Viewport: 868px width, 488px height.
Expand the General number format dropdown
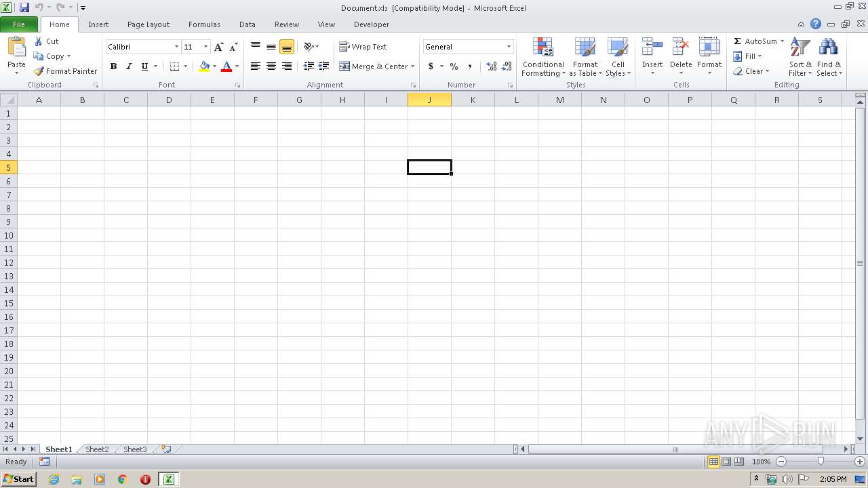pos(509,47)
